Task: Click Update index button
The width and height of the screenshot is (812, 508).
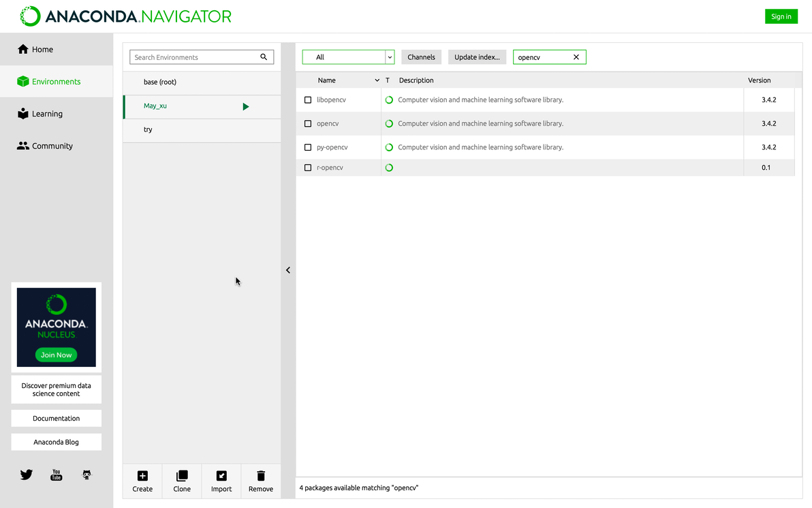Action: pos(477,57)
